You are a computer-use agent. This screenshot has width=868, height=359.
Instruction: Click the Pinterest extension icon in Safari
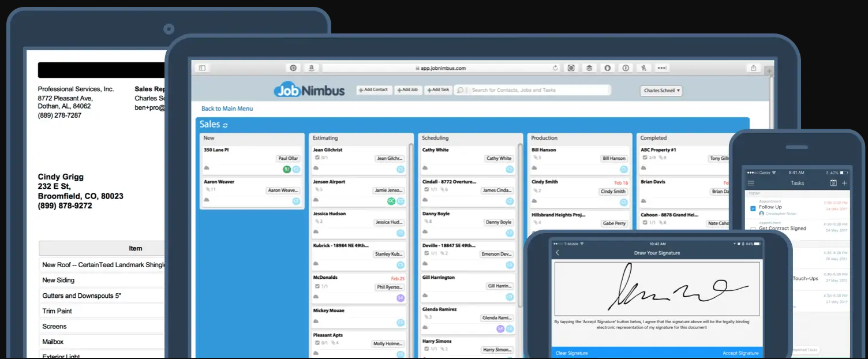[293, 68]
